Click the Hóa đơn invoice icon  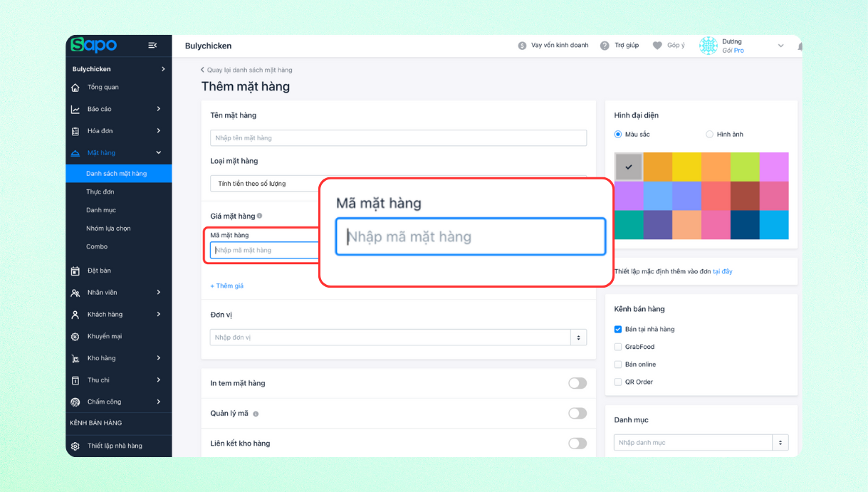(75, 131)
